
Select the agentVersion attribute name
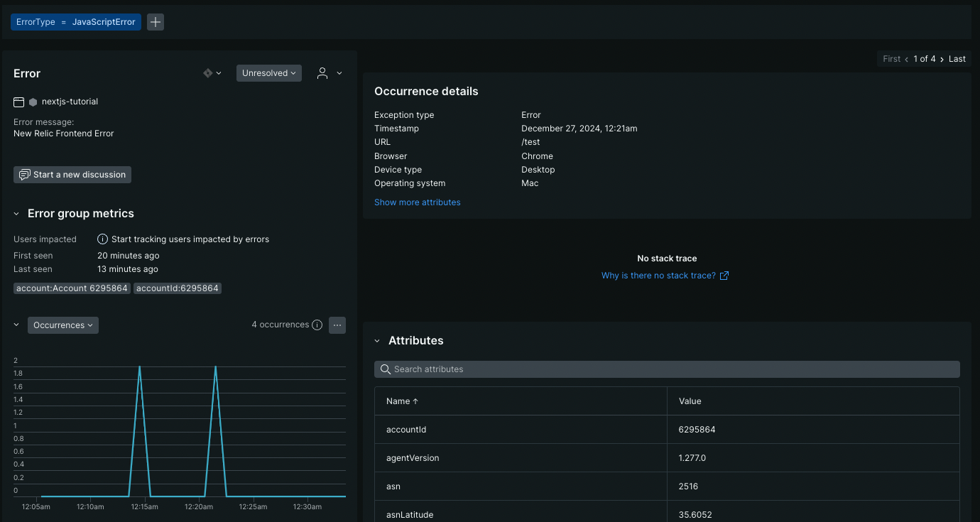[x=413, y=458]
